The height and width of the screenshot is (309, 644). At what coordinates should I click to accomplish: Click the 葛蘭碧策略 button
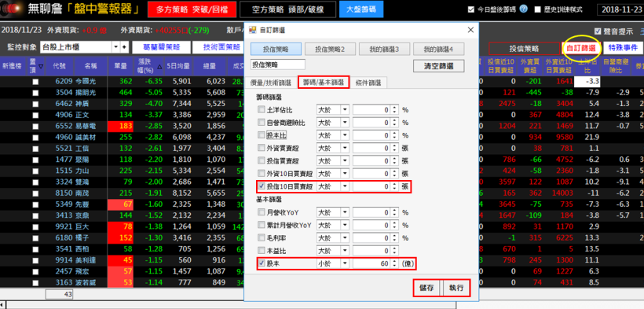(x=162, y=47)
